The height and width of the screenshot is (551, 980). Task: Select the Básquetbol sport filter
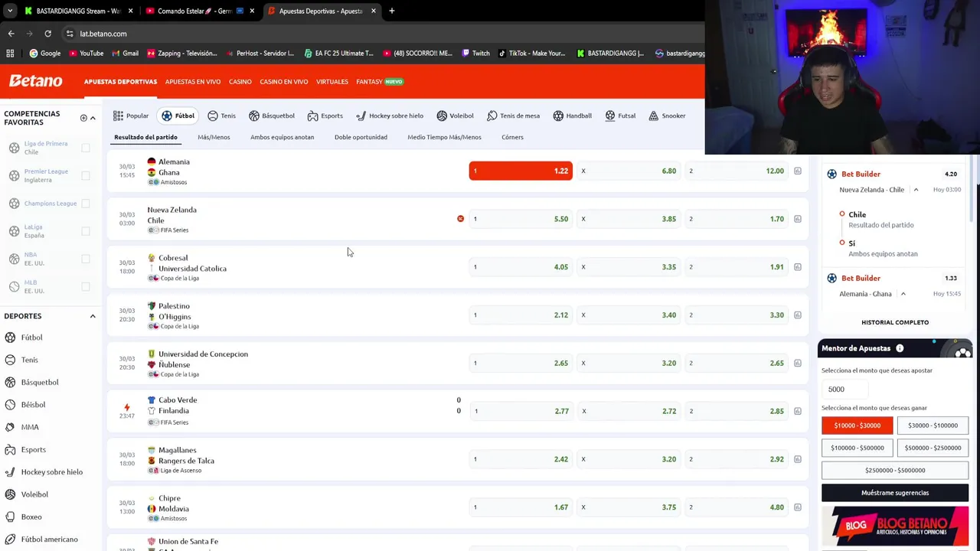(x=271, y=116)
